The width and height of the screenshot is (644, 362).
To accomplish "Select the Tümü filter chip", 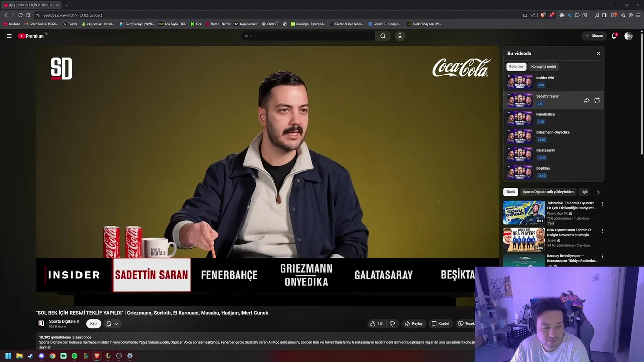I will click(x=511, y=192).
